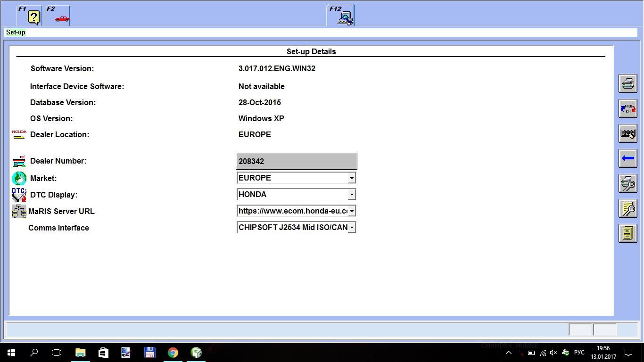The image size is (644, 362).
Task: Click the database version 28-Oct-2015 value
Action: [x=260, y=102]
